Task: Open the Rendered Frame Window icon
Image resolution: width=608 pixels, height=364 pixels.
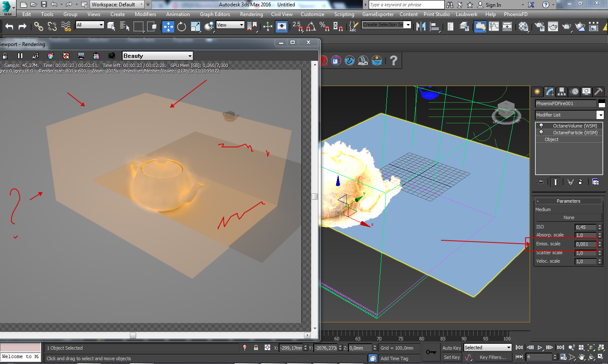Action: tap(553, 27)
